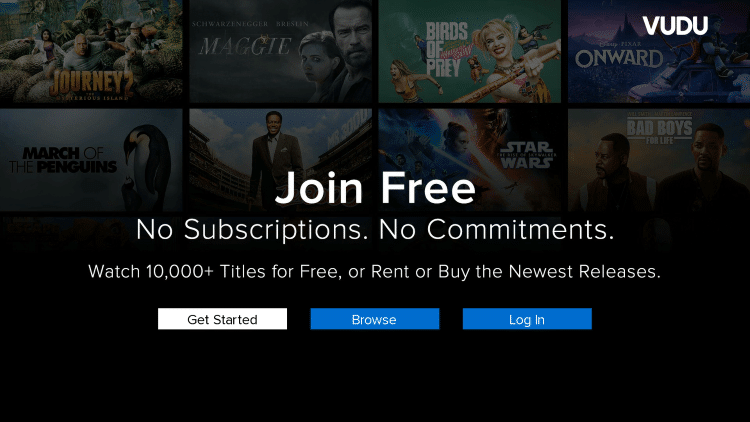
Task: Click the Join Free heading
Action: [375, 188]
